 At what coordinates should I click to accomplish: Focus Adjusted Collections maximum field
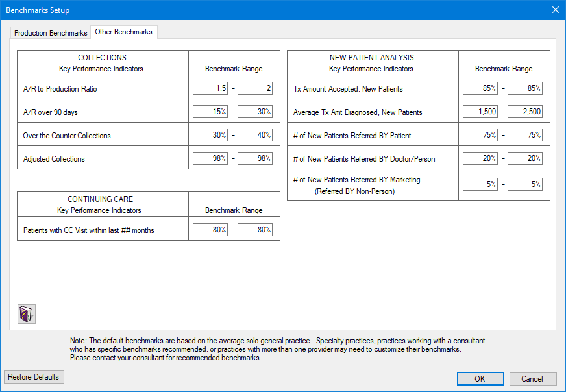pyautogui.click(x=255, y=159)
